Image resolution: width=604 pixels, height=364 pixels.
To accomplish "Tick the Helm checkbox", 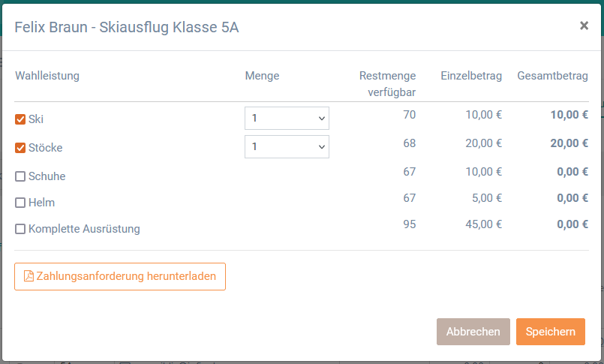I will click(20, 203).
